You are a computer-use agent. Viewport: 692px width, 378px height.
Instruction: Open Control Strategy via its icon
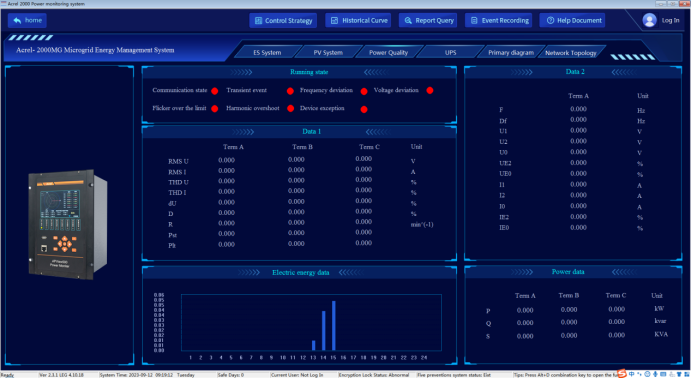click(x=259, y=20)
